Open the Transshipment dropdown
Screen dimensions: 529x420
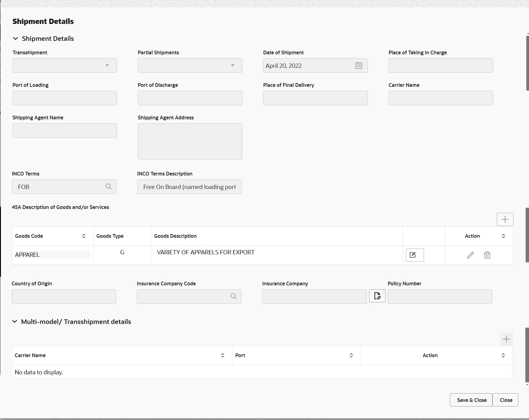click(x=107, y=65)
